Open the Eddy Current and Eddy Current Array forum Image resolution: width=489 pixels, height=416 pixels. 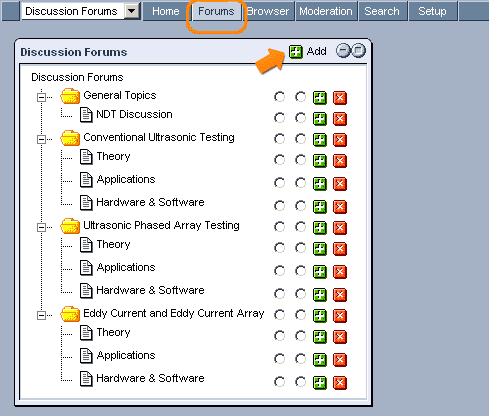[174, 313]
